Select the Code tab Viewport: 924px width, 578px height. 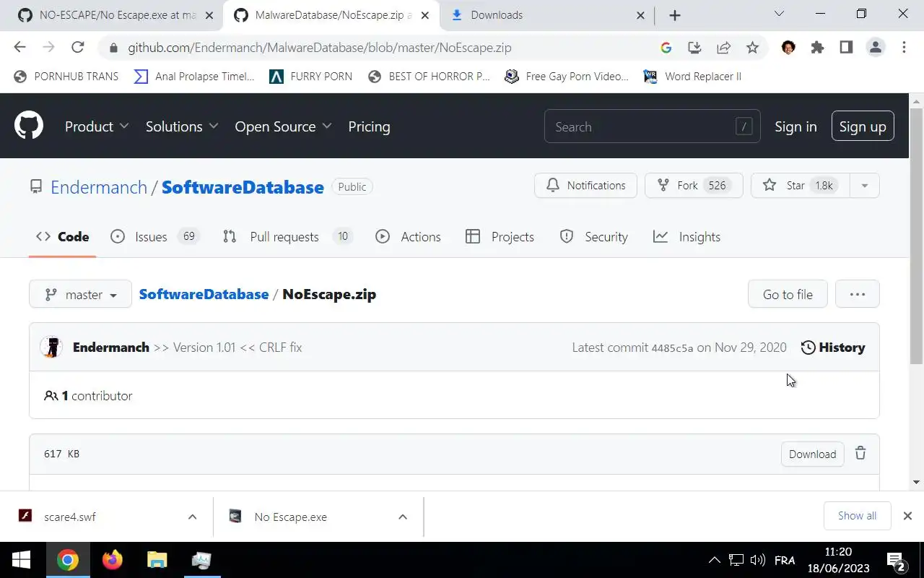coord(63,237)
